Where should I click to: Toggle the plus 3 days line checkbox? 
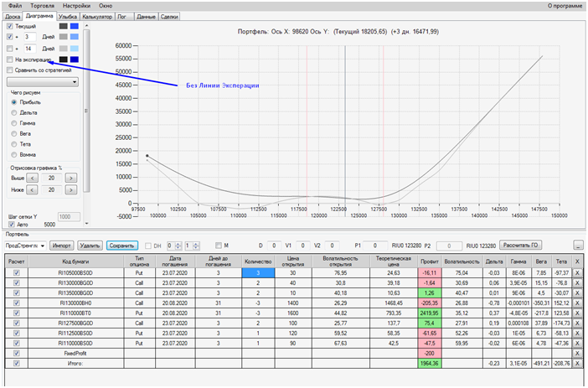(x=10, y=37)
